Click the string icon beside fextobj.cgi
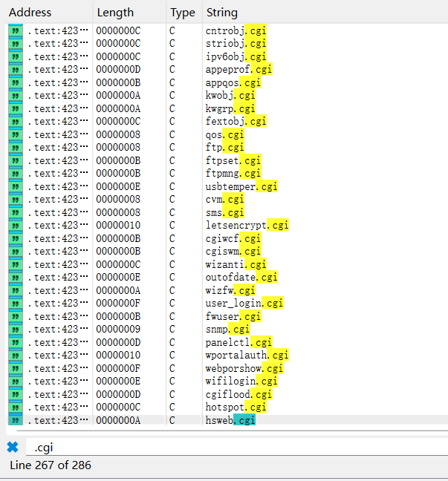 coord(16,122)
